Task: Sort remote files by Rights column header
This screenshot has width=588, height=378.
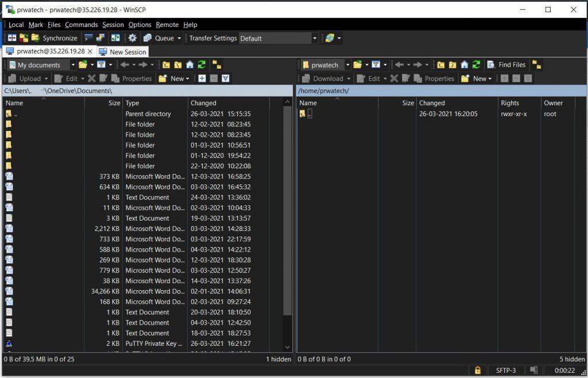Action: point(519,103)
